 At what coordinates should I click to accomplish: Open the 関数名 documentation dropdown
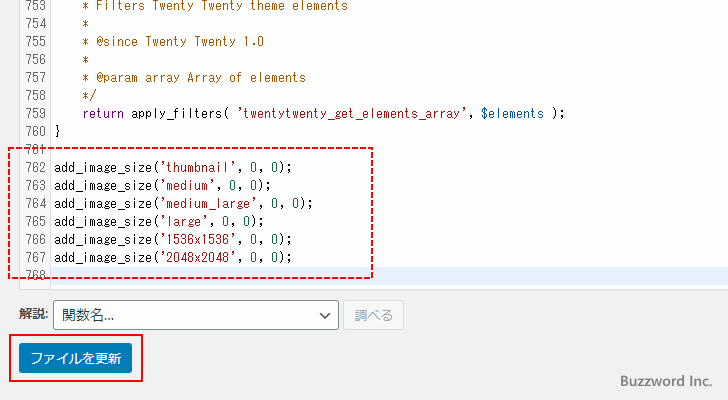[x=195, y=315]
